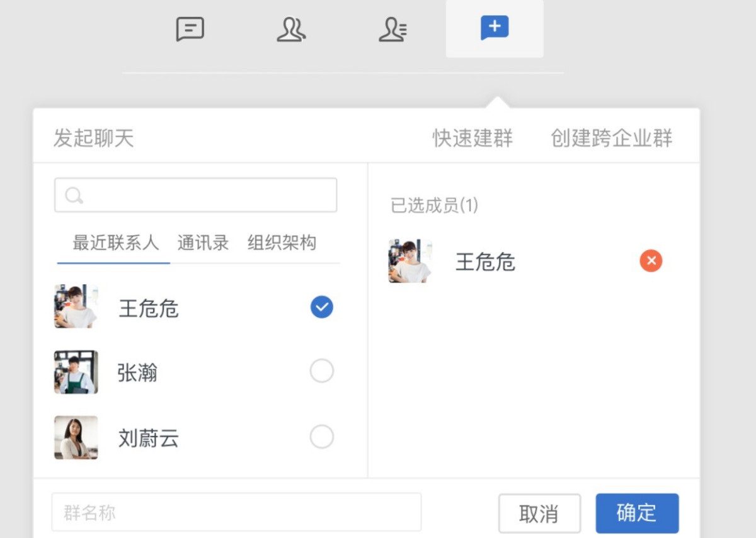This screenshot has width=756, height=538.
Task: Switch to the 最近联系人 tab
Action: click(x=115, y=243)
